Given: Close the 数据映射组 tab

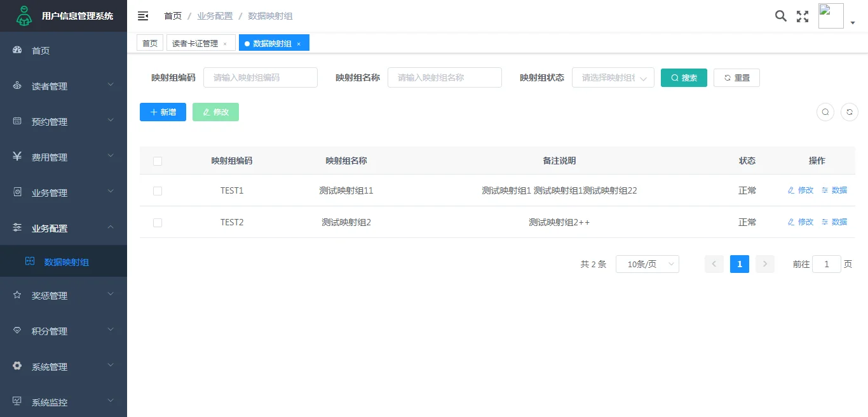Looking at the screenshot, I should pyautogui.click(x=299, y=44).
